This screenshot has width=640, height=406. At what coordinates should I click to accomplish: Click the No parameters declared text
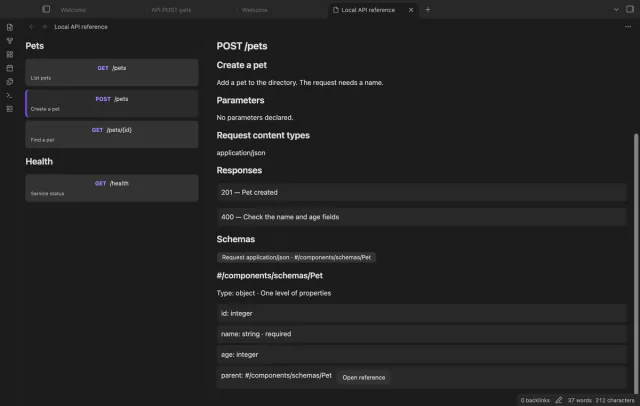point(255,118)
